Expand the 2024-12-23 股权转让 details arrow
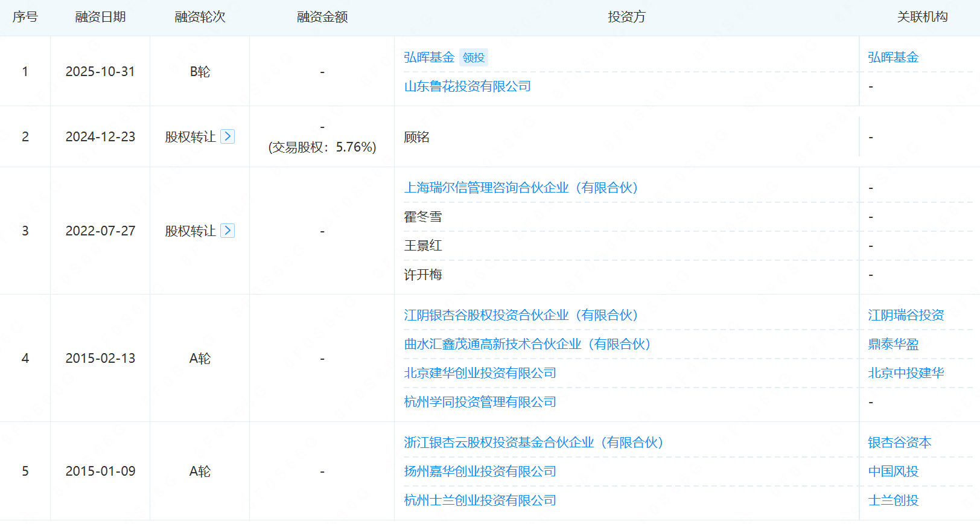980x524 pixels. [x=227, y=136]
